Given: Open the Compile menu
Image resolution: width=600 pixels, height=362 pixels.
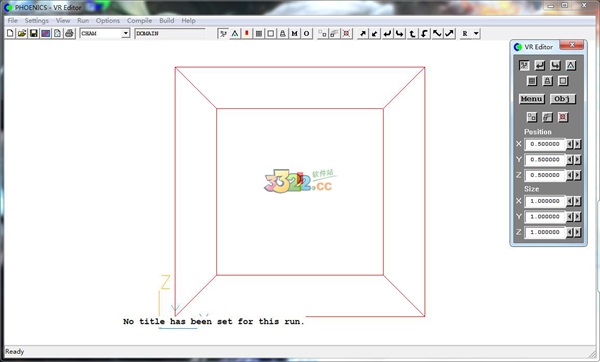Looking at the screenshot, I should click(139, 21).
